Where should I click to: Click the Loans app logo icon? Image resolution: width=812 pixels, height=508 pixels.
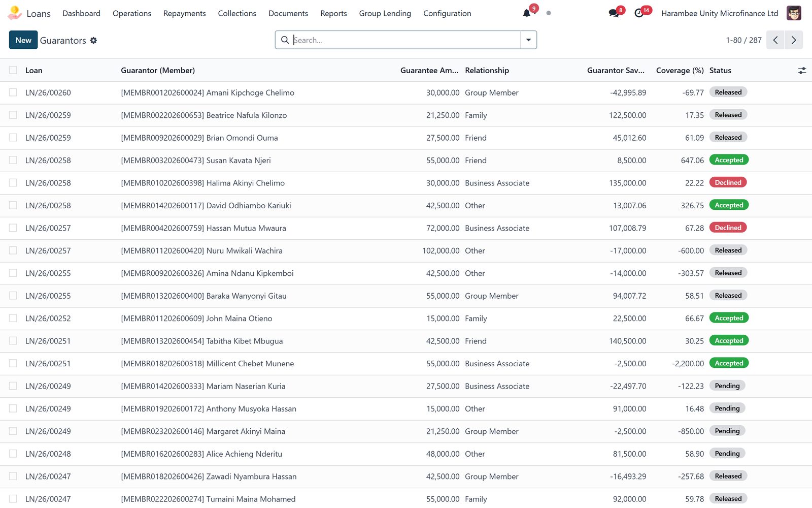pos(15,13)
